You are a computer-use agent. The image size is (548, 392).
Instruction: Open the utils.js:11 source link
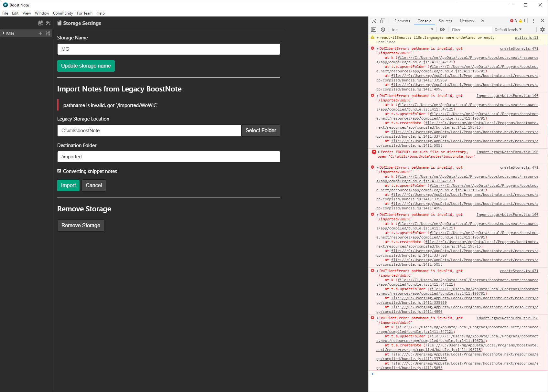(x=526, y=37)
